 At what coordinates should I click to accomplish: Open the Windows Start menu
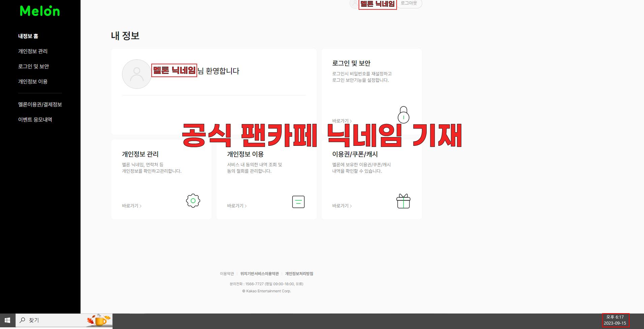pos(7,320)
